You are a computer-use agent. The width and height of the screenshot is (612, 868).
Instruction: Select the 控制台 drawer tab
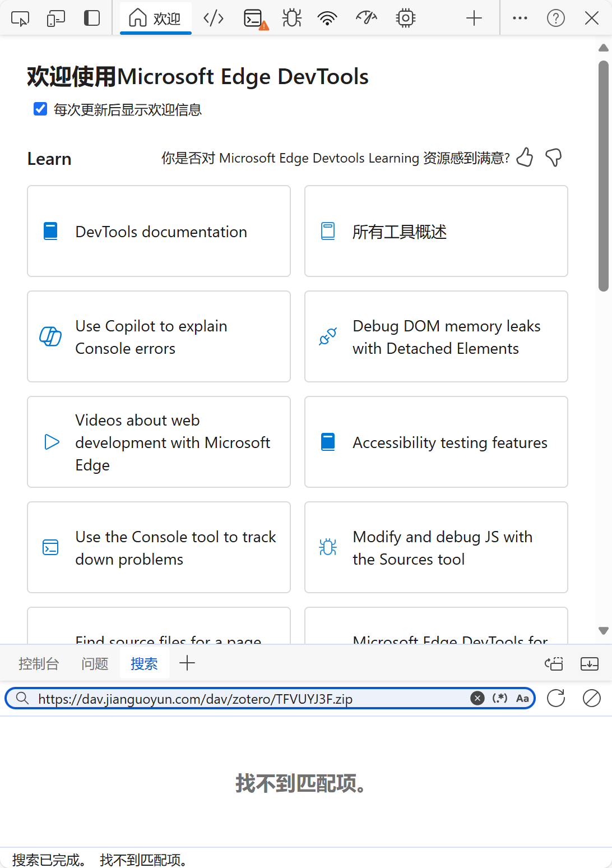[39, 664]
